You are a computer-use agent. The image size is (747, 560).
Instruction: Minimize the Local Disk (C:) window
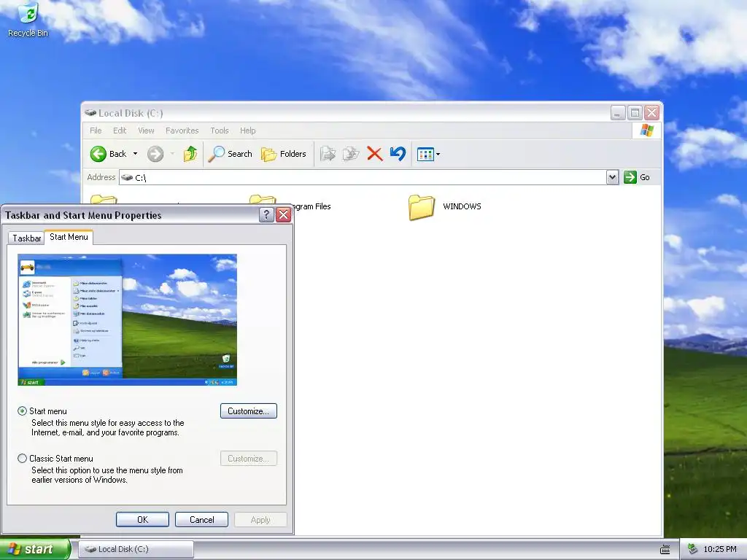(618, 113)
